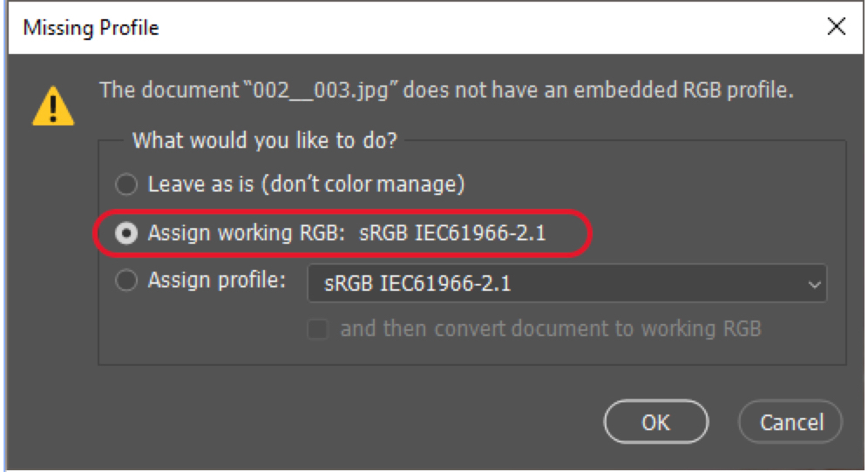Screen dimensions: 868x472
Task: Open the sRGB IEC61966-2.1 profile combo box
Action: point(566,283)
